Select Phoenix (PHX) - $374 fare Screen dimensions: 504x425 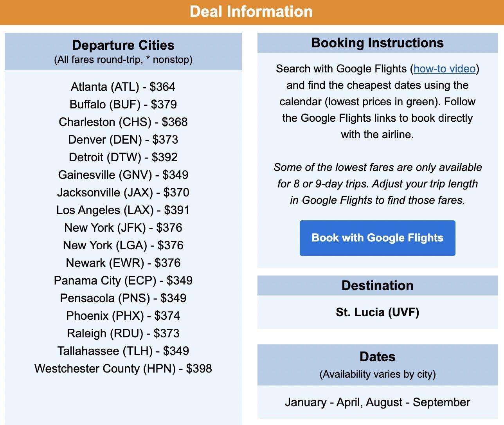[123, 316]
